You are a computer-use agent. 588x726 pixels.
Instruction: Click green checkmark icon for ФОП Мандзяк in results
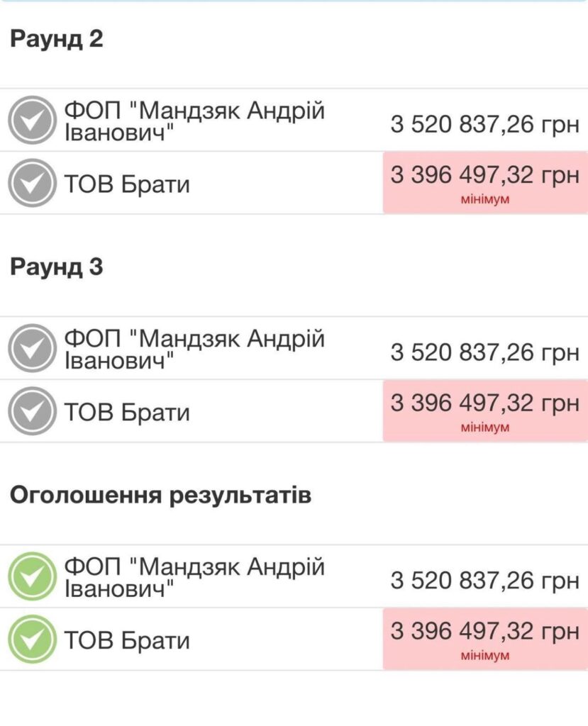[x=32, y=576]
